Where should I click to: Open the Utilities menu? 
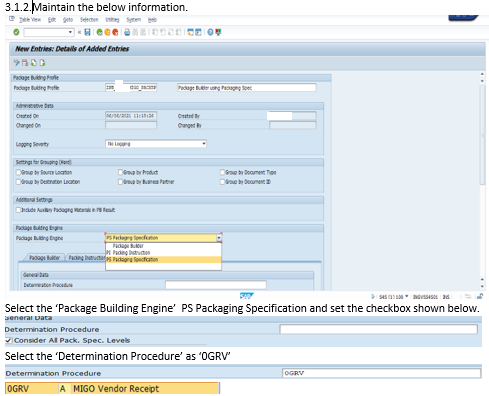(x=112, y=20)
